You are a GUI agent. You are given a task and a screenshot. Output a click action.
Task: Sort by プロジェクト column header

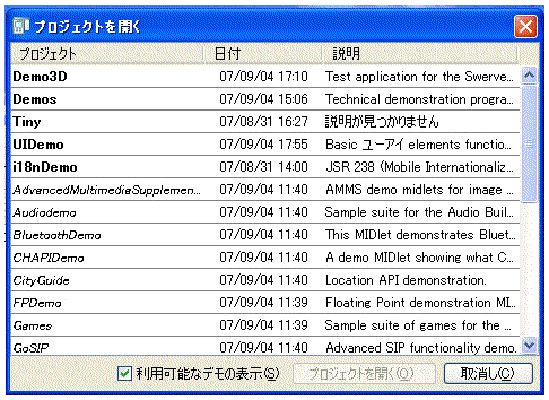[x=107, y=54]
